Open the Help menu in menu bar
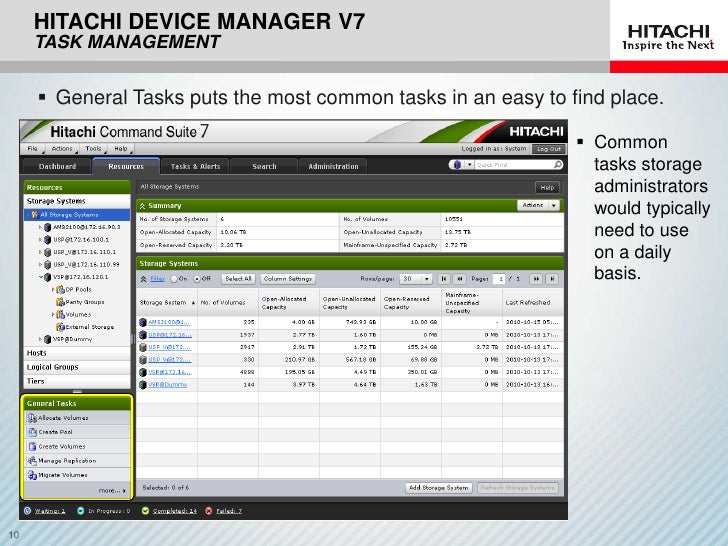This screenshot has width=728, height=546. pos(121,149)
